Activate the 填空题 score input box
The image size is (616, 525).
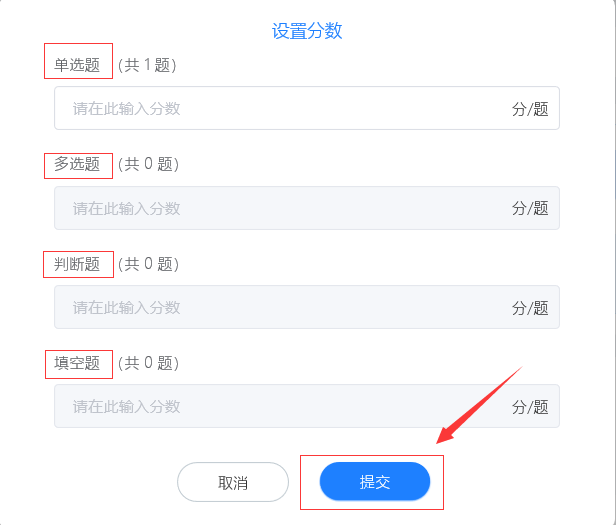[x=280, y=406]
